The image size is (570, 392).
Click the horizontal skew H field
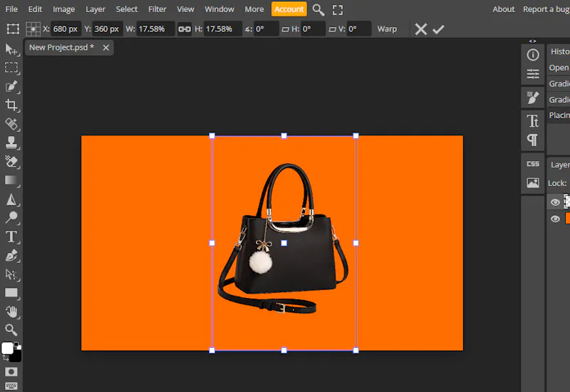pos(313,29)
